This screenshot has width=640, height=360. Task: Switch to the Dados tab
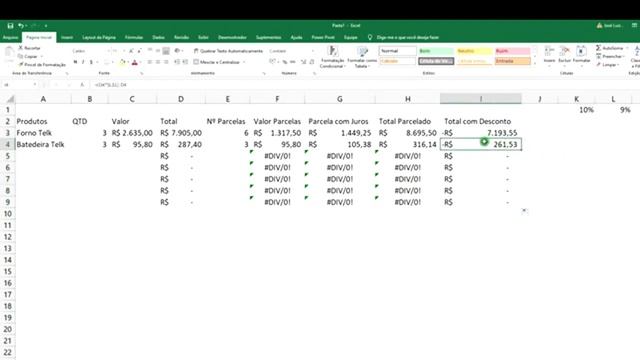tap(158, 37)
